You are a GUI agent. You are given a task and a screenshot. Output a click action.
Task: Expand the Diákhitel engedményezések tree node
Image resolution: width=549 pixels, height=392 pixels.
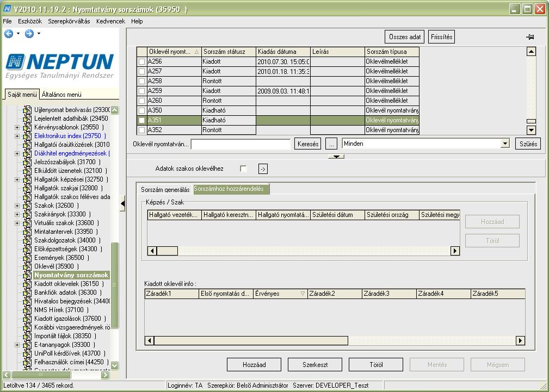tap(17, 154)
